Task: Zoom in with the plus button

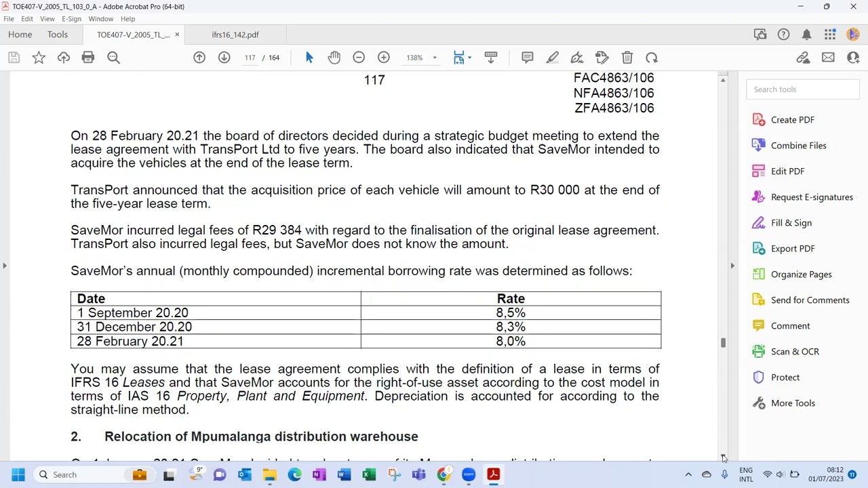Action: point(384,58)
